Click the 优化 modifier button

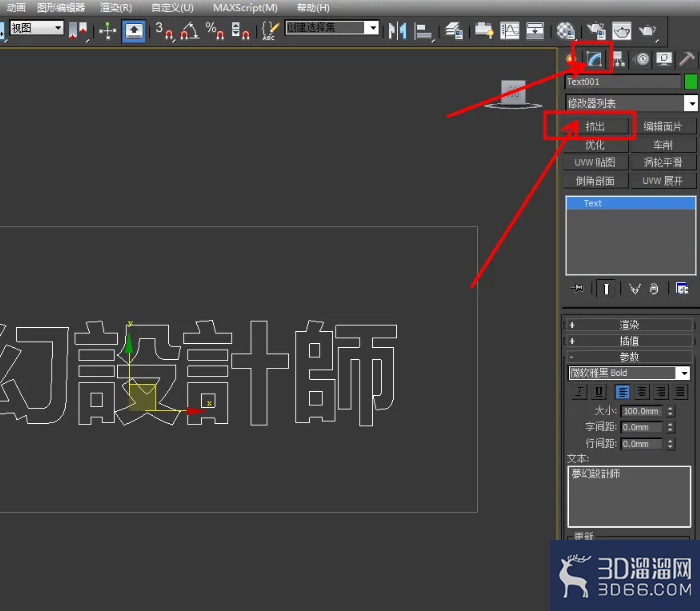point(595,145)
